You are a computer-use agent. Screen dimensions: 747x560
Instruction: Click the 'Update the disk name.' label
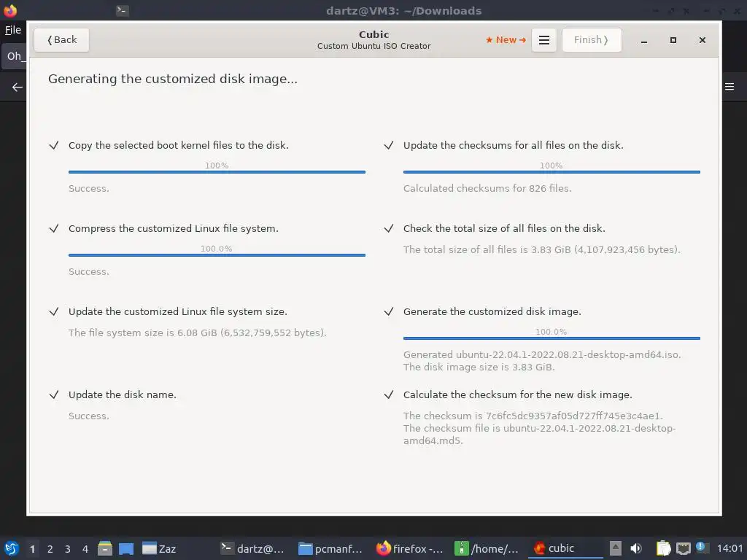click(123, 394)
